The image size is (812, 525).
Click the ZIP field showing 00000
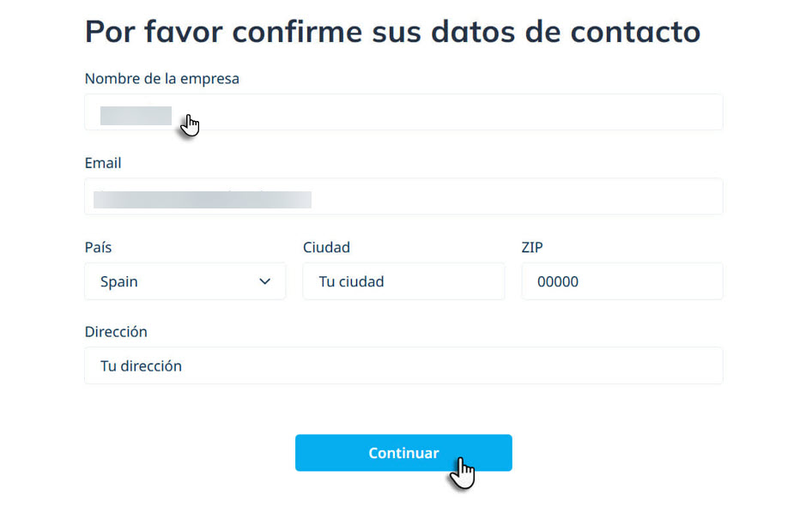click(x=621, y=281)
